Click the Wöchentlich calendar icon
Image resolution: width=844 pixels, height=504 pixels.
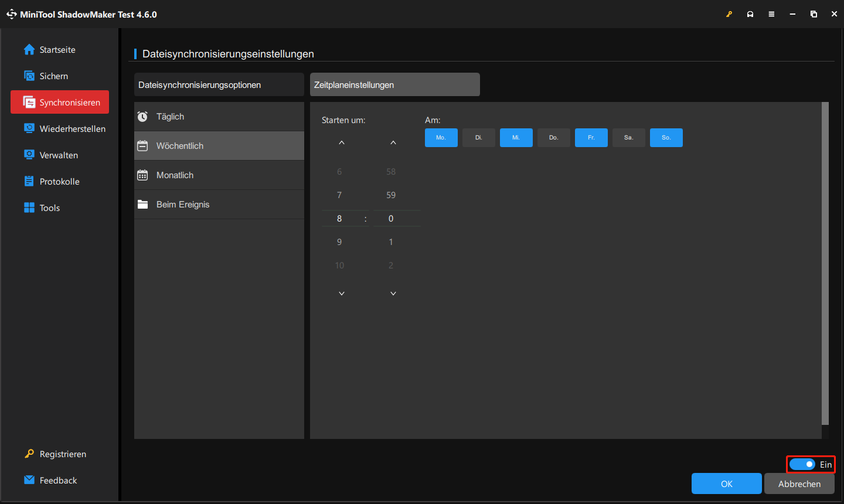[142, 146]
